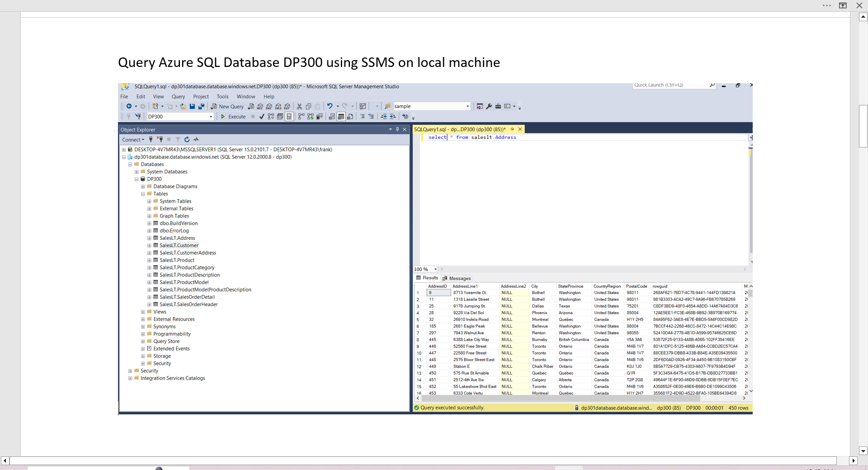868x470 pixels.
Task: Toggle IntelliSense Enabled button
Action: pyautogui.click(x=289, y=116)
